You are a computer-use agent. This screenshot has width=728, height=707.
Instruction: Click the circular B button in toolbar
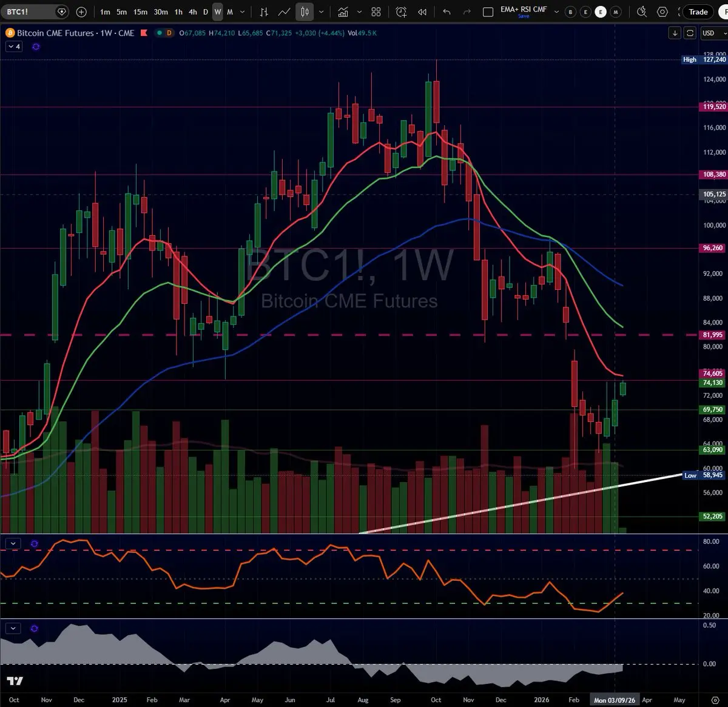[570, 12]
